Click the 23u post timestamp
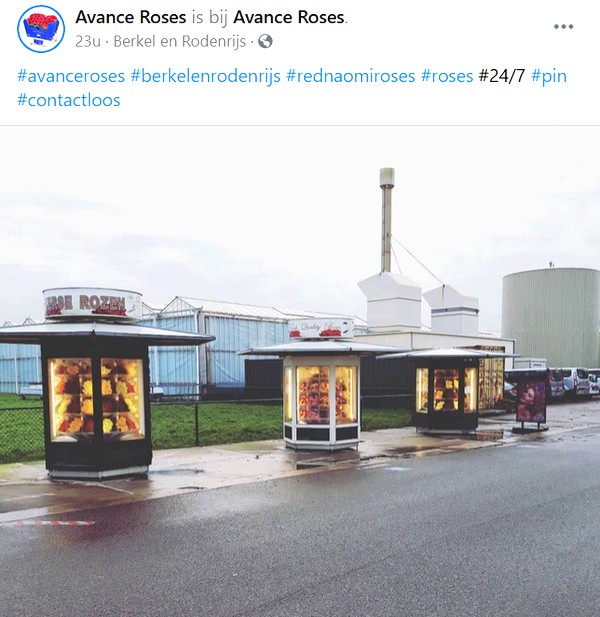The width and height of the screenshot is (600, 617). (88, 41)
